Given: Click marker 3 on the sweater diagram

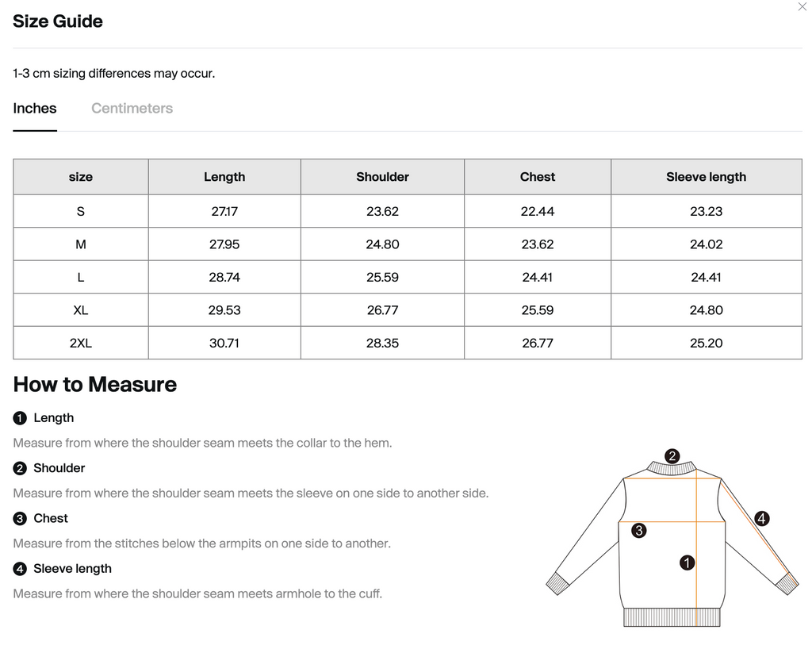Looking at the screenshot, I should [x=638, y=531].
